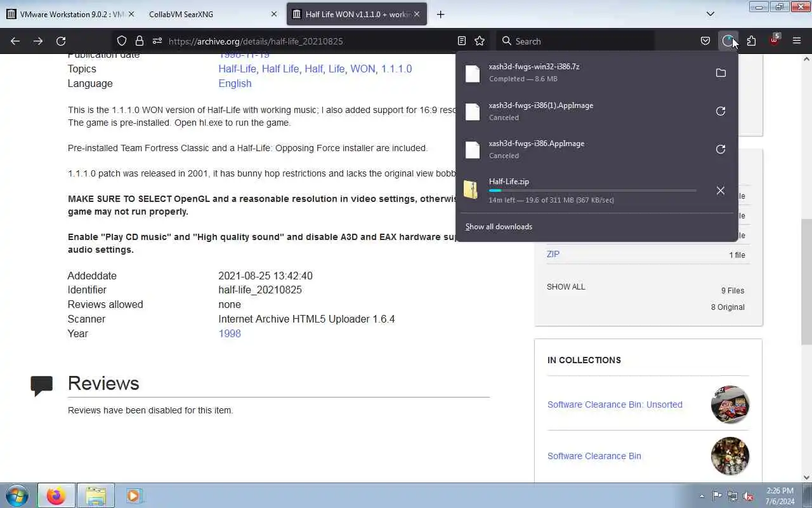Open the Firefox hamburger menu
The width and height of the screenshot is (812, 508).
tap(797, 41)
